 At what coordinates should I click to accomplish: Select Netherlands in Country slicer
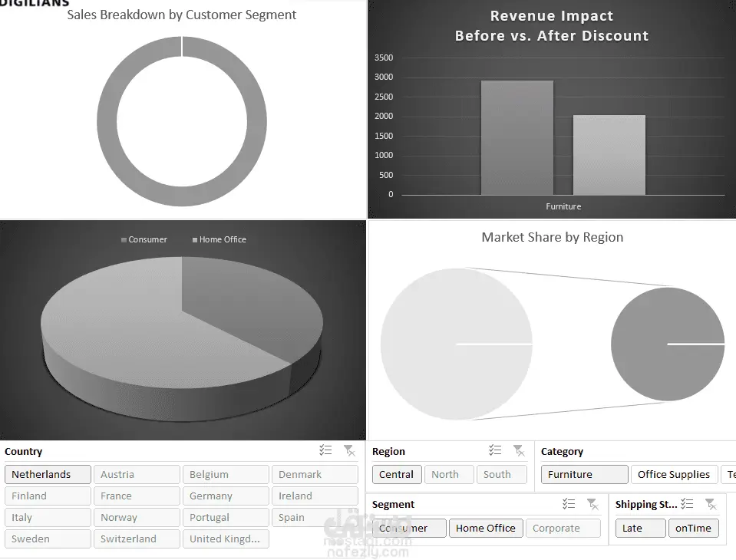(x=48, y=474)
